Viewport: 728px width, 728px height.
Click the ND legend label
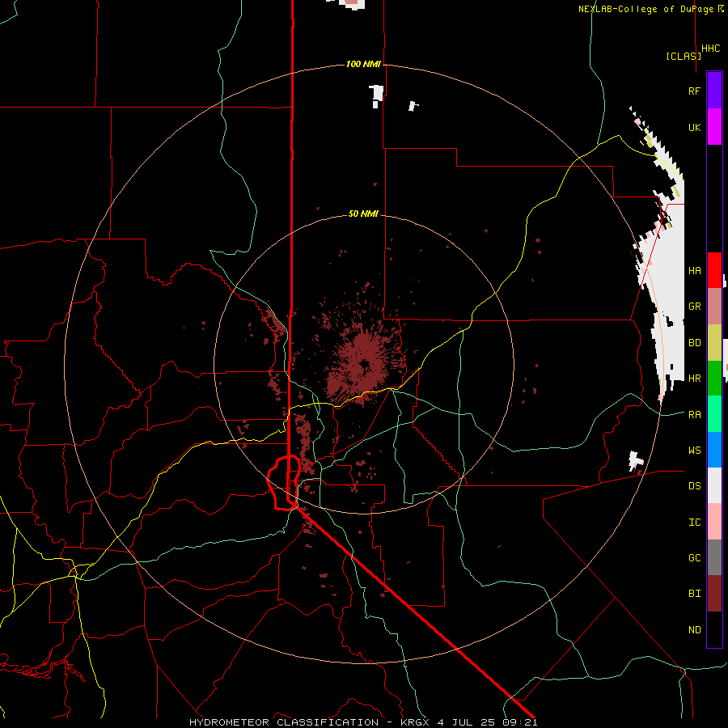[694, 630]
